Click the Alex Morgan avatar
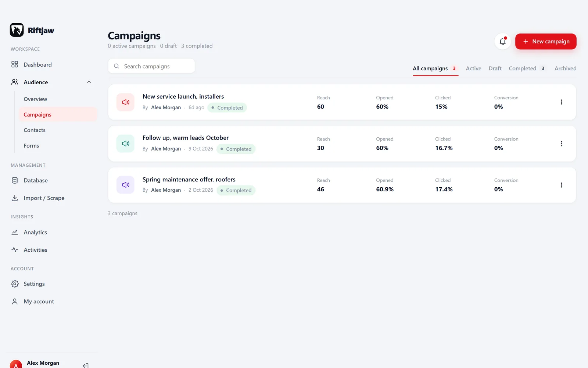This screenshot has width=588, height=368. 16,364
